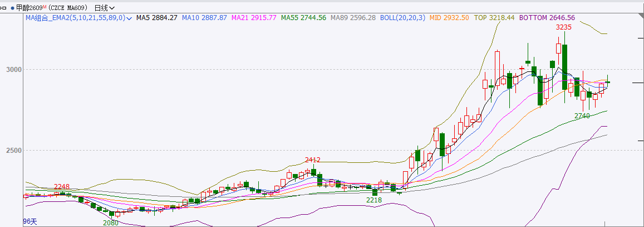
Task: Click the blue dot before 甲醇2609
Action: pos(12,8)
